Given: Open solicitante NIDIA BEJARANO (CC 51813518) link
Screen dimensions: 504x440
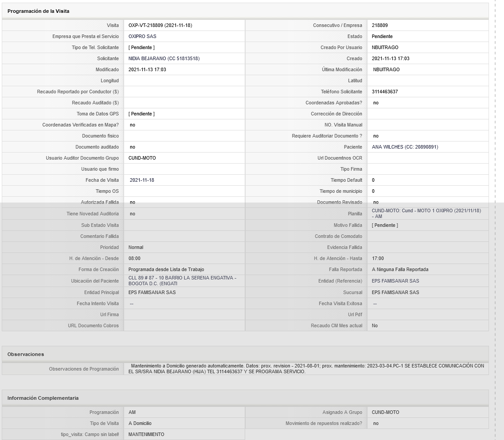Looking at the screenshot, I should click(x=164, y=58).
